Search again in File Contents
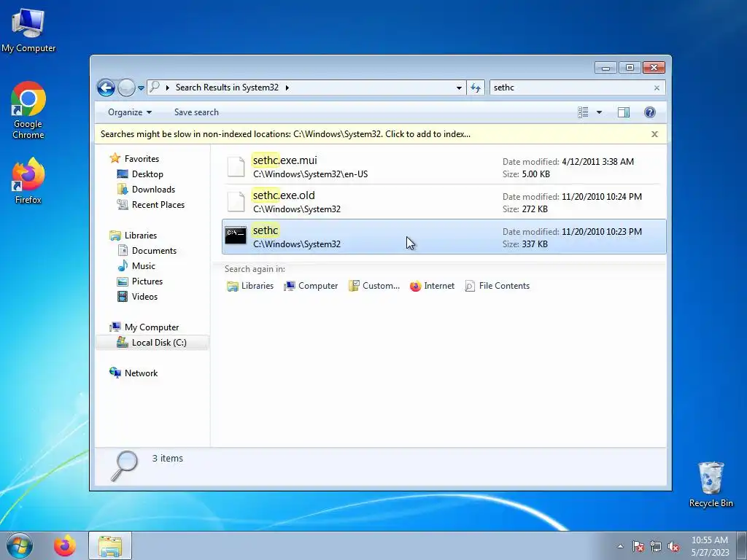 [x=498, y=286]
